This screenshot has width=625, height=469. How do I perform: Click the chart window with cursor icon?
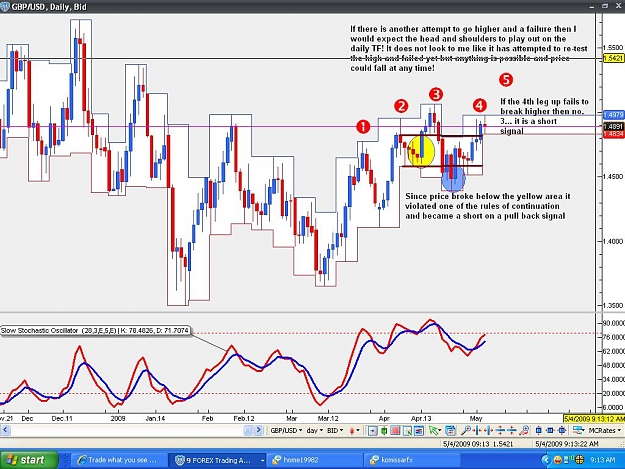pyautogui.click(x=407, y=431)
